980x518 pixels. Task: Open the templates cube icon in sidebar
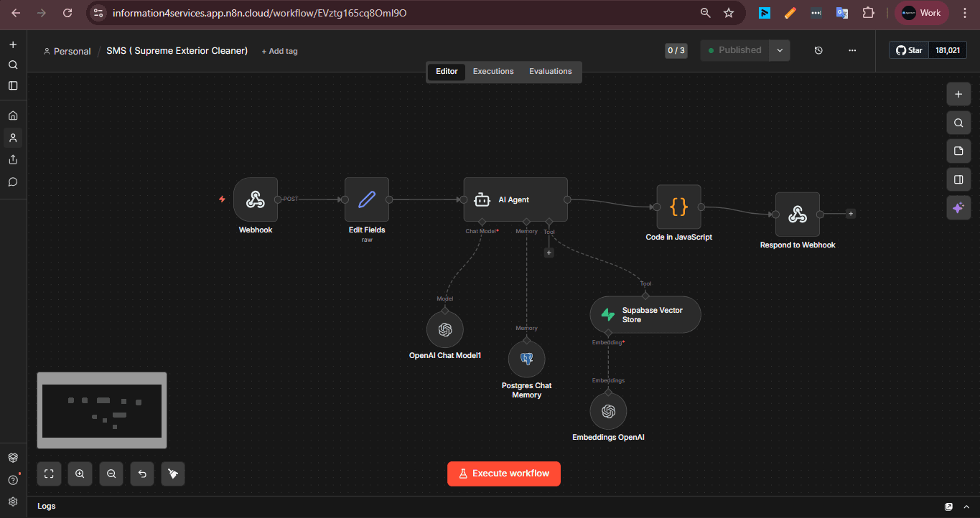(x=13, y=458)
